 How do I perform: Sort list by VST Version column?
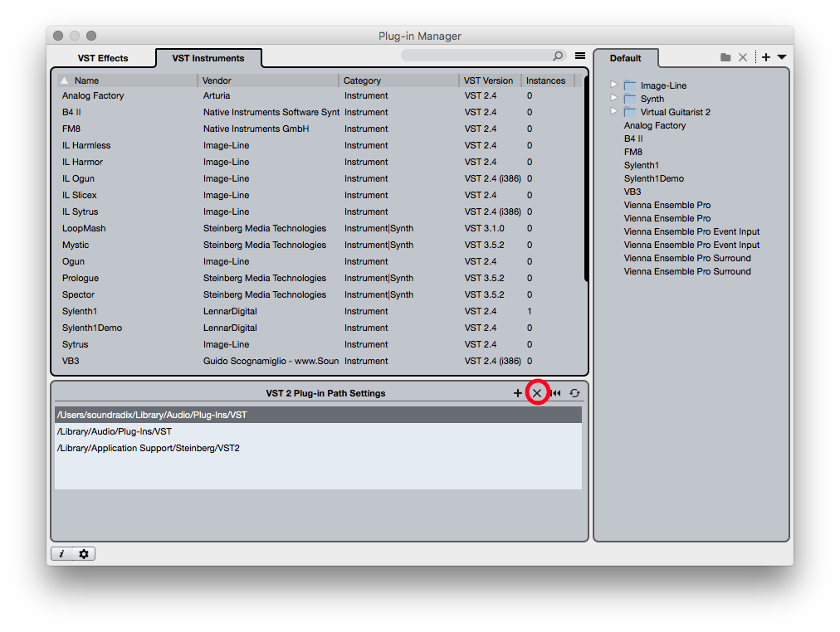490,80
